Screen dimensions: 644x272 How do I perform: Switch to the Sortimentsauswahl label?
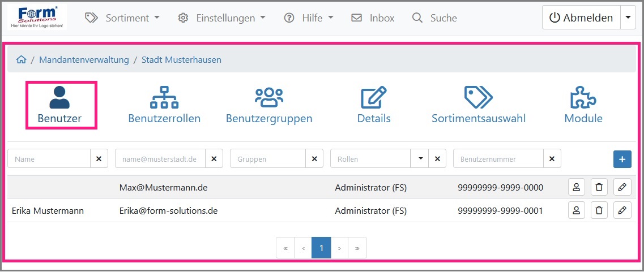coord(479,119)
